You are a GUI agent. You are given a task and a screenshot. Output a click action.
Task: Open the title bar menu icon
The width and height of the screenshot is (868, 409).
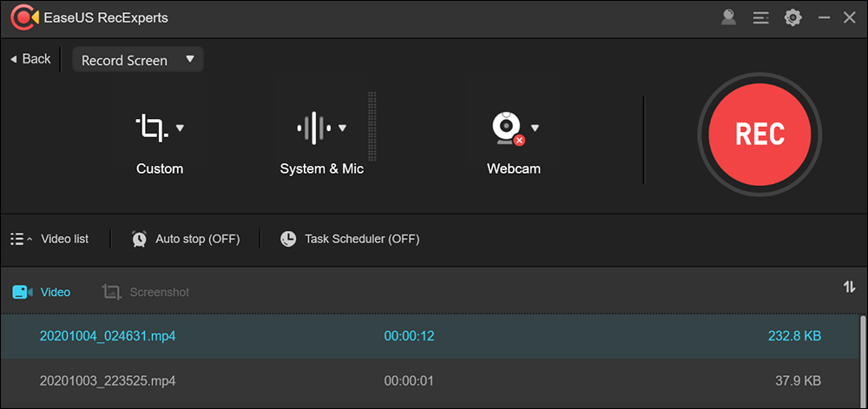point(760,17)
